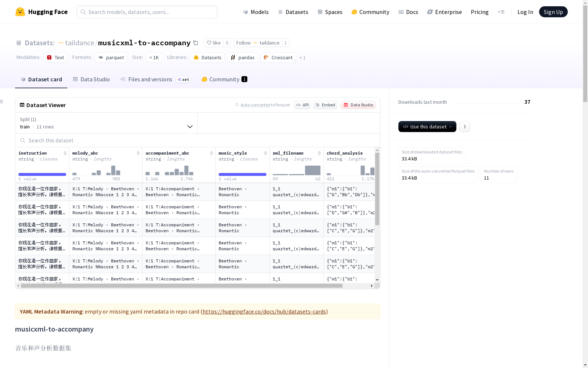This screenshot has height=368, width=588.
Task: Open the API button in Dataset Viewer
Action: 302,105
